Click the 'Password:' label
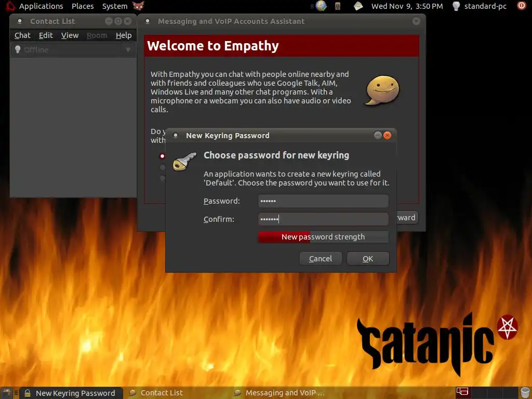 221,201
